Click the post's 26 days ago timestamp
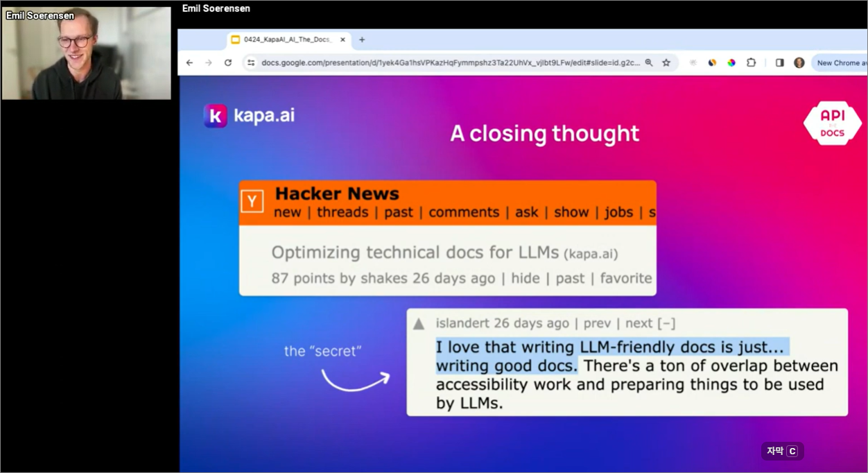868x473 pixels. click(x=454, y=278)
